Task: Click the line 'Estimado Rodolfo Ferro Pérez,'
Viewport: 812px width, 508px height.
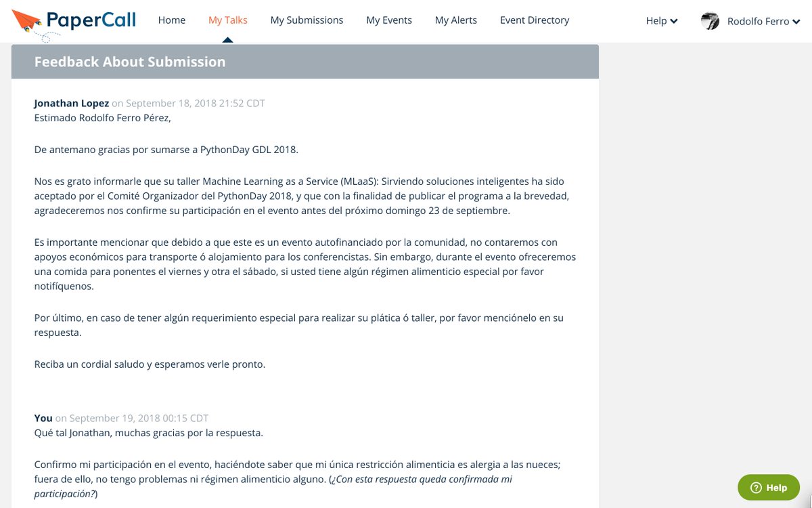Action: [x=103, y=118]
